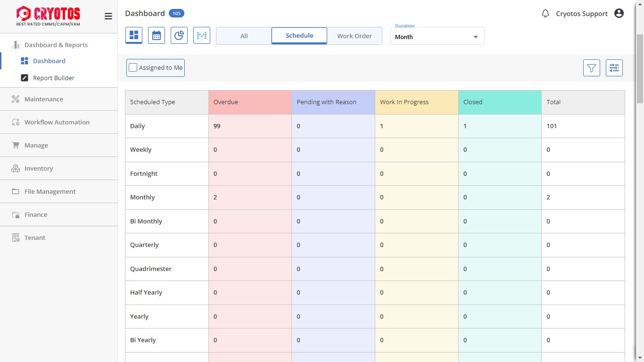644x362 pixels.
Task: Select the grid dashboard view icon
Action: pyautogui.click(x=134, y=35)
